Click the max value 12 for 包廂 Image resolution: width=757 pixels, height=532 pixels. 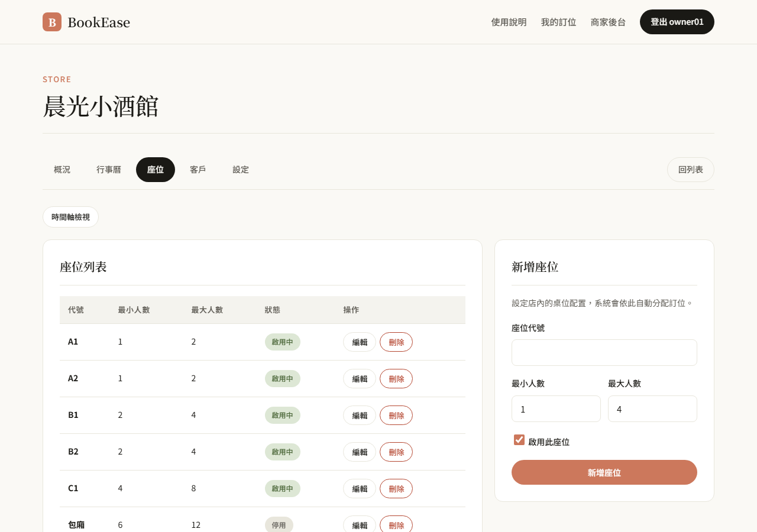pos(196,525)
